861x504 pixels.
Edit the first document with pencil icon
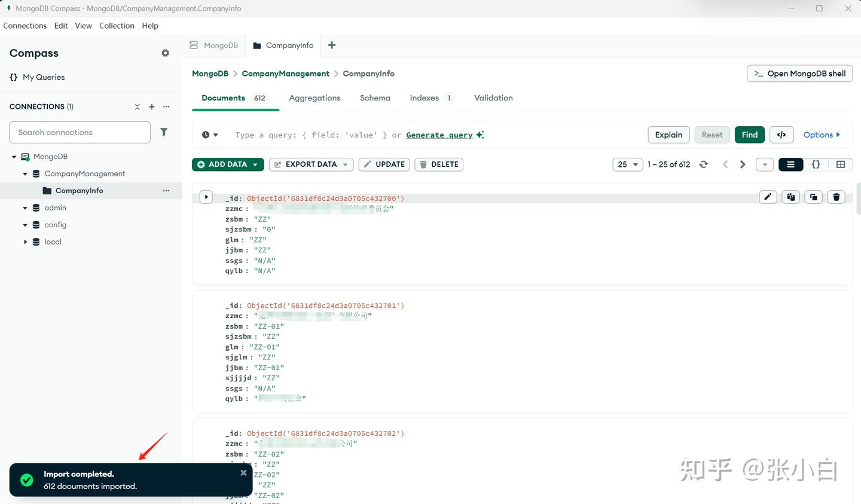point(768,197)
